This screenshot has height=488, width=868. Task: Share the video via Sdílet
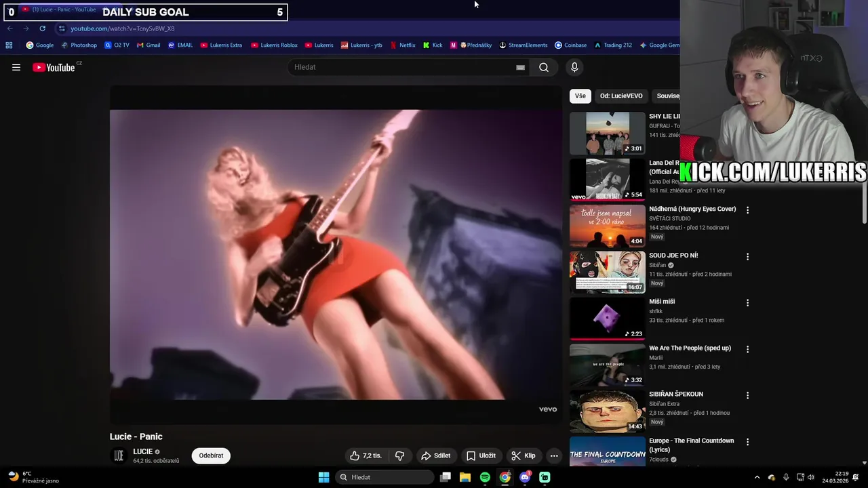click(435, 455)
